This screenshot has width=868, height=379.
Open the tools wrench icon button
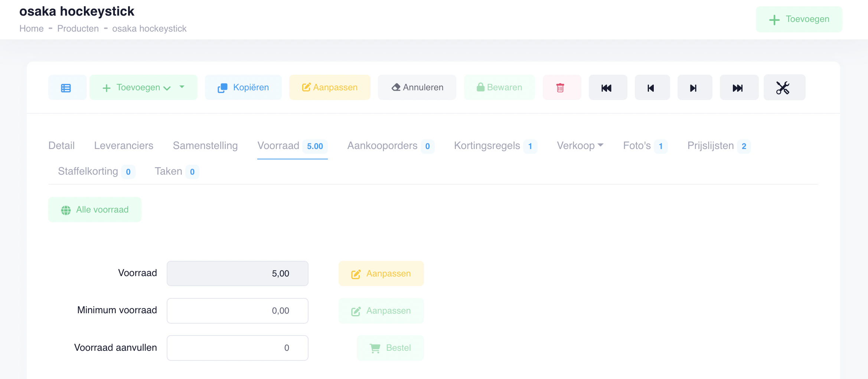point(784,88)
